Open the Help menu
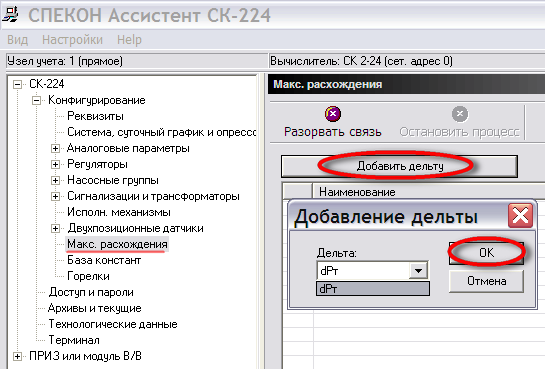545x369 pixels. tap(129, 40)
